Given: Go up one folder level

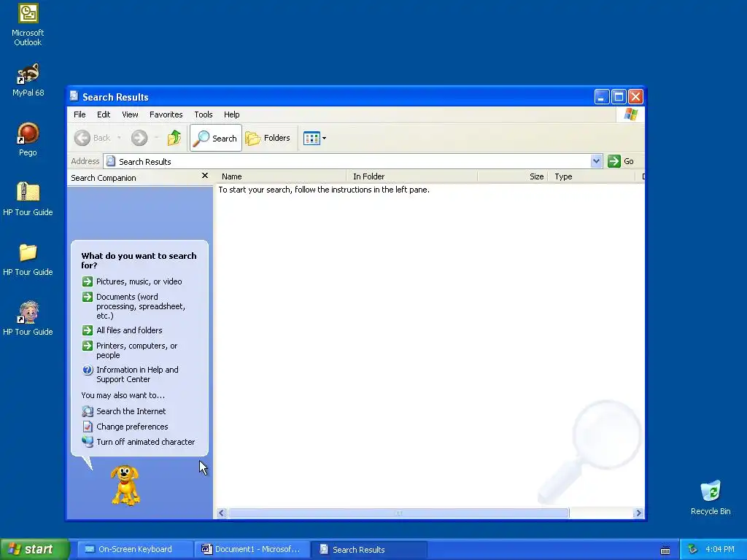Looking at the screenshot, I should tap(174, 138).
